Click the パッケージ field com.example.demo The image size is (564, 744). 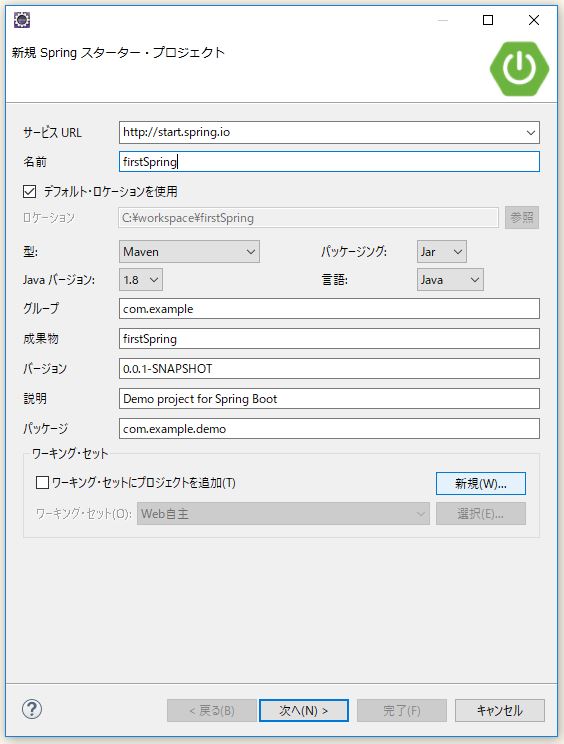pyautogui.click(x=329, y=428)
